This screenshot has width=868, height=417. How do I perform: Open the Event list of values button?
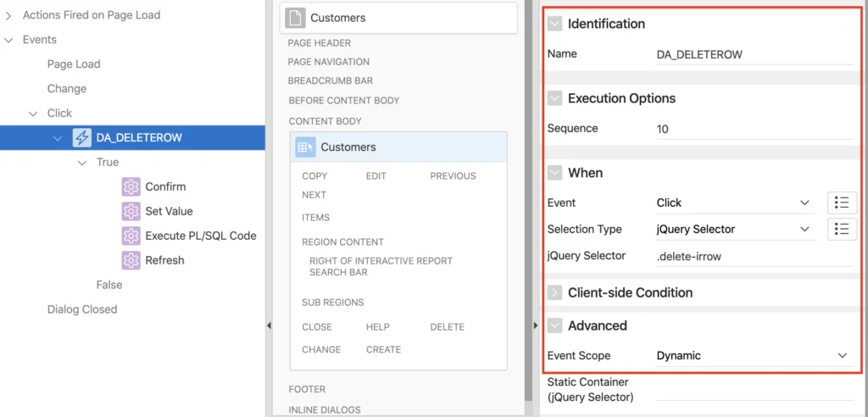[842, 203]
